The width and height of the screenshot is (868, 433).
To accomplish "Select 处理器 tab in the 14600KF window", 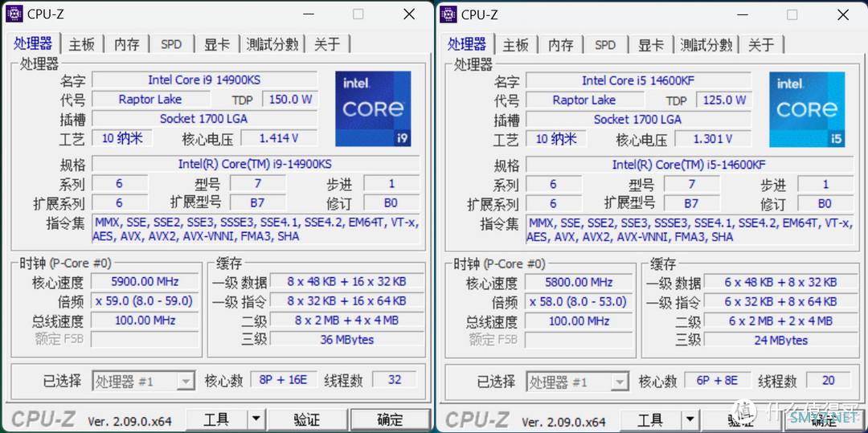I will pyautogui.click(x=467, y=43).
